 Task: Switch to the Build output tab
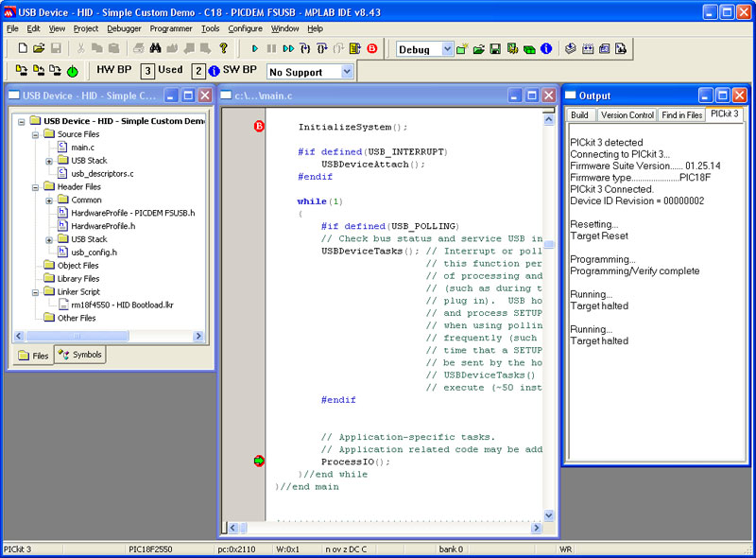pos(579,114)
